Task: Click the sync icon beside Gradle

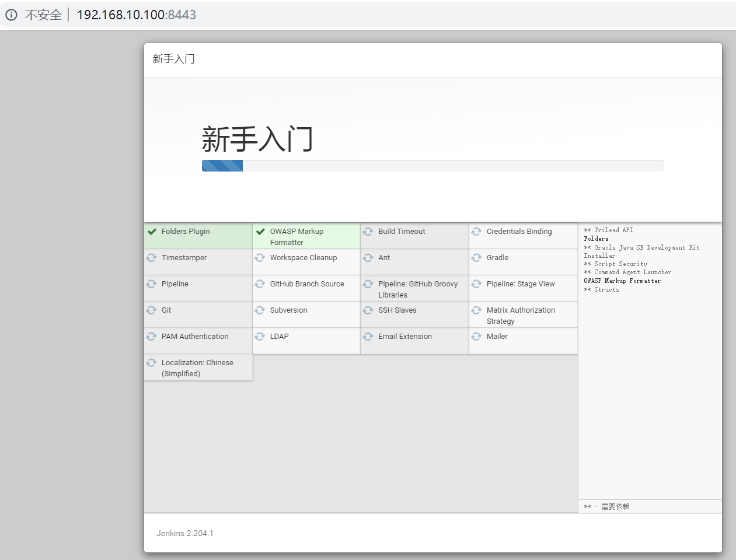Action: pos(477,258)
